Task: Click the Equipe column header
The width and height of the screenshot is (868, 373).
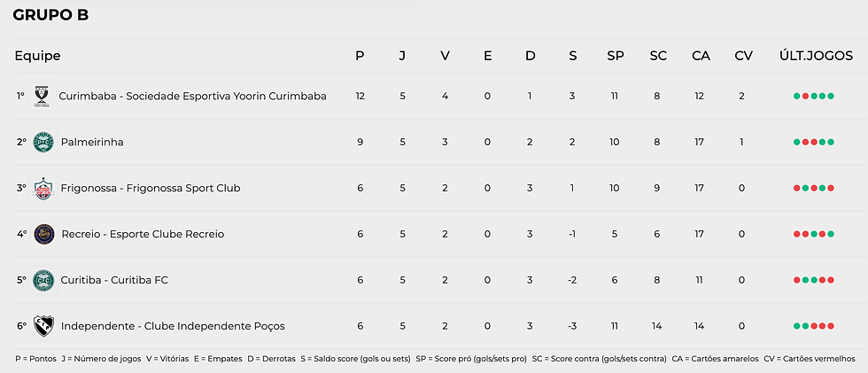Action: click(38, 56)
